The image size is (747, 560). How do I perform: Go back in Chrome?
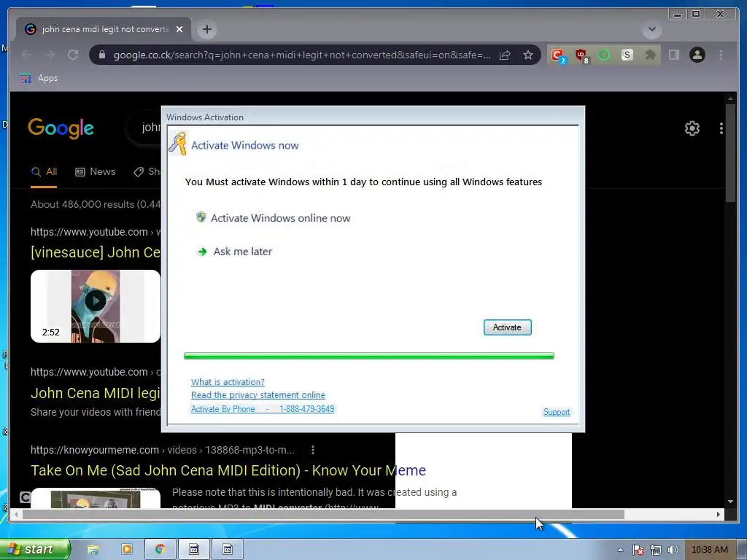26,55
